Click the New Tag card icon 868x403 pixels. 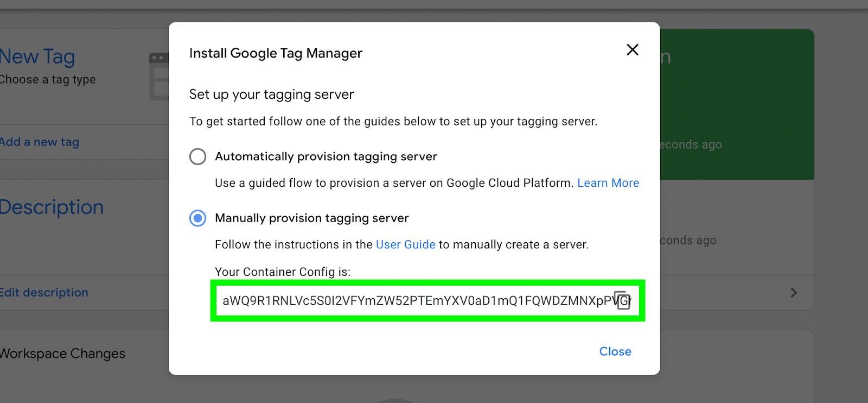(x=159, y=76)
